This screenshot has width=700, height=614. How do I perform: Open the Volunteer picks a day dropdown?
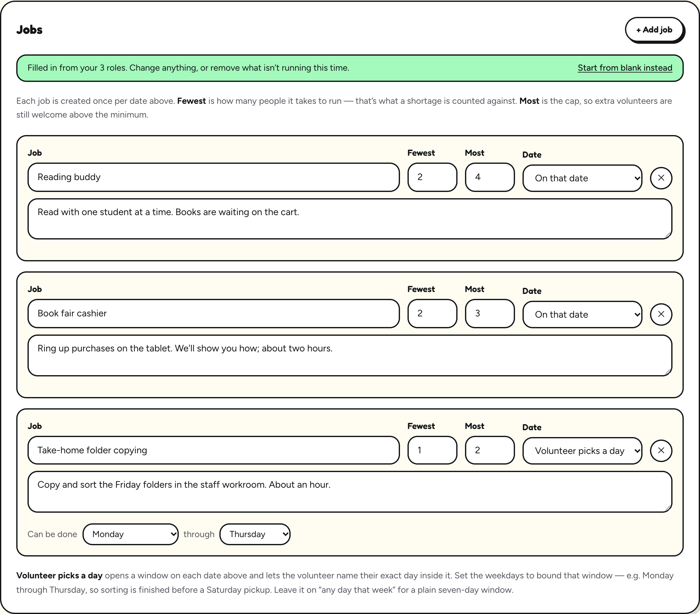click(x=582, y=451)
